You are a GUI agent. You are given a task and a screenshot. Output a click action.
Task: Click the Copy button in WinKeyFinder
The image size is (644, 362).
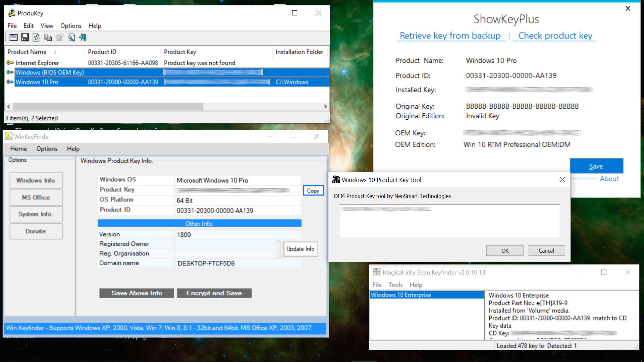[313, 190]
